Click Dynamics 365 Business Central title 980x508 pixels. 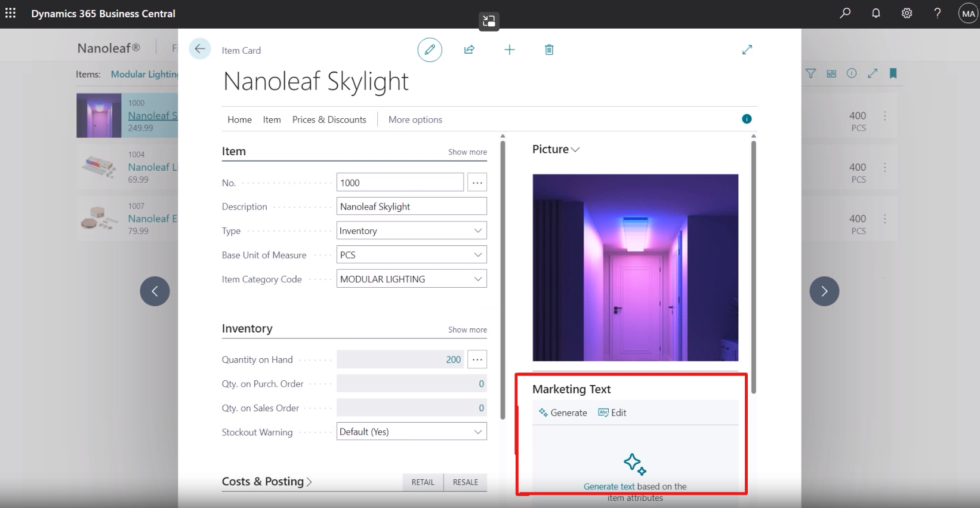(x=103, y=13)
